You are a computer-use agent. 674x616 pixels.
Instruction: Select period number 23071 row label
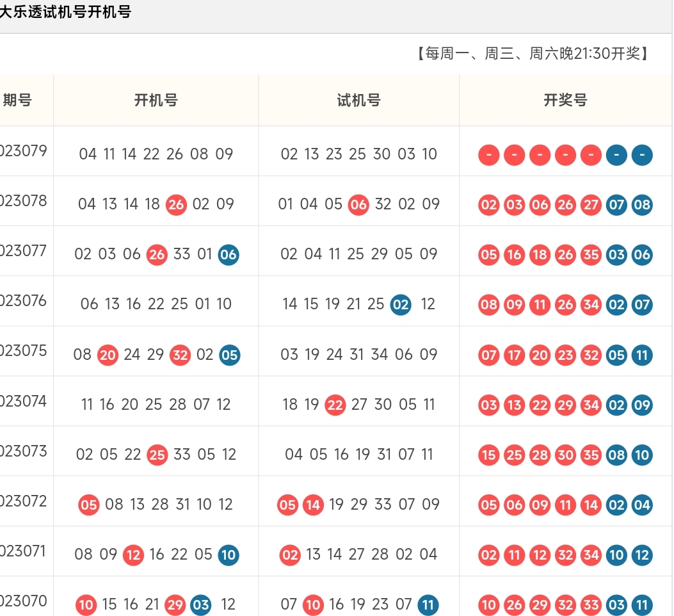coord(23,551)
